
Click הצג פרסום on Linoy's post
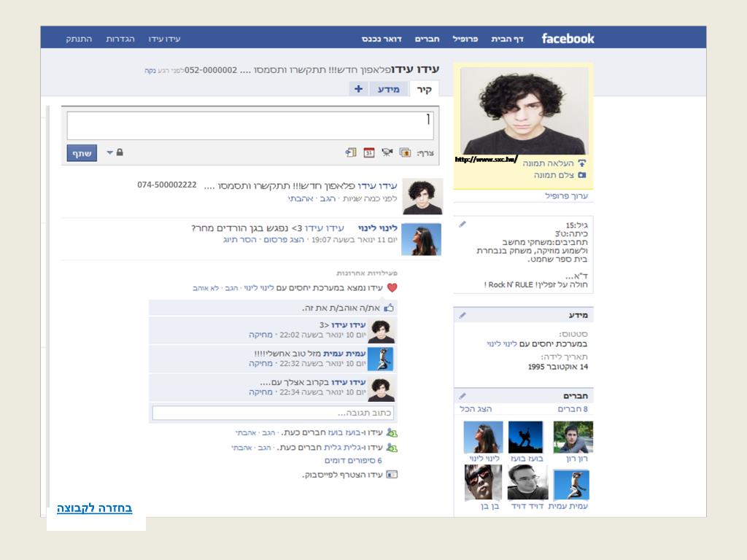point(284,239)
